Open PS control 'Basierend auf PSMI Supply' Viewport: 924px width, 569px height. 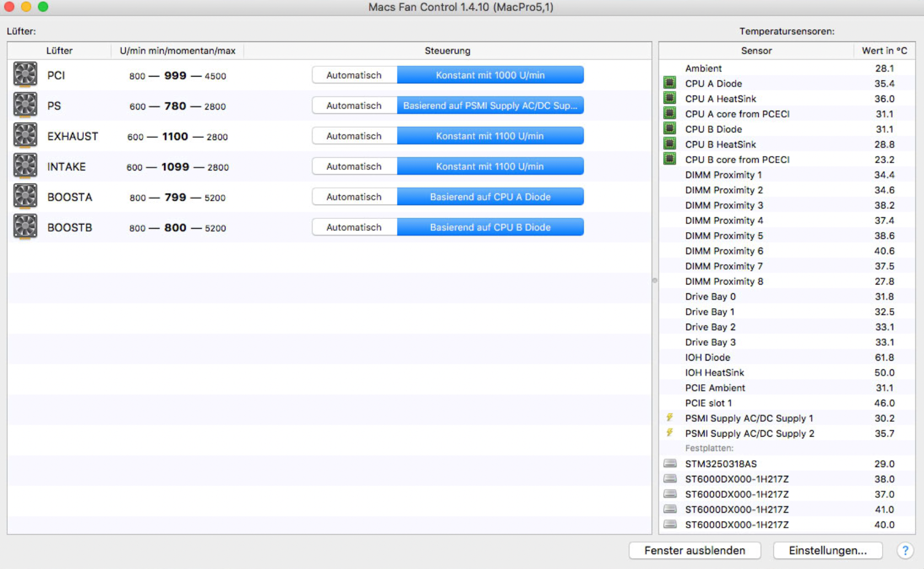coord(491,105)
